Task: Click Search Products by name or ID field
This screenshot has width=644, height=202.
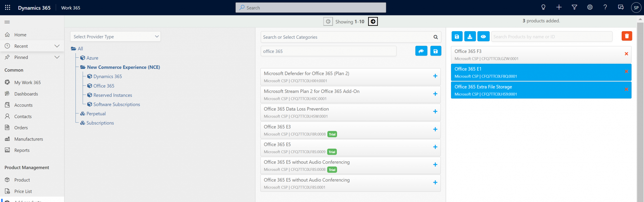Action: [552, 37]
